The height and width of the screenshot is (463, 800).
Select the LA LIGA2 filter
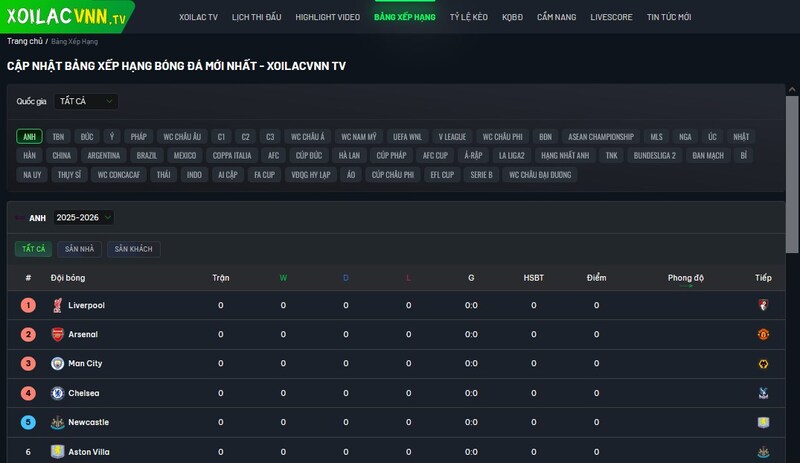512,155
